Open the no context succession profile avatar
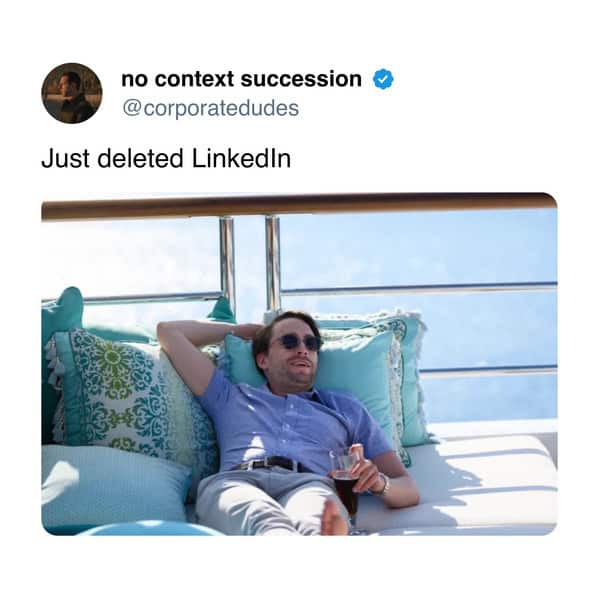The height and width of the screenshot is (599, 599). (72, 93)
